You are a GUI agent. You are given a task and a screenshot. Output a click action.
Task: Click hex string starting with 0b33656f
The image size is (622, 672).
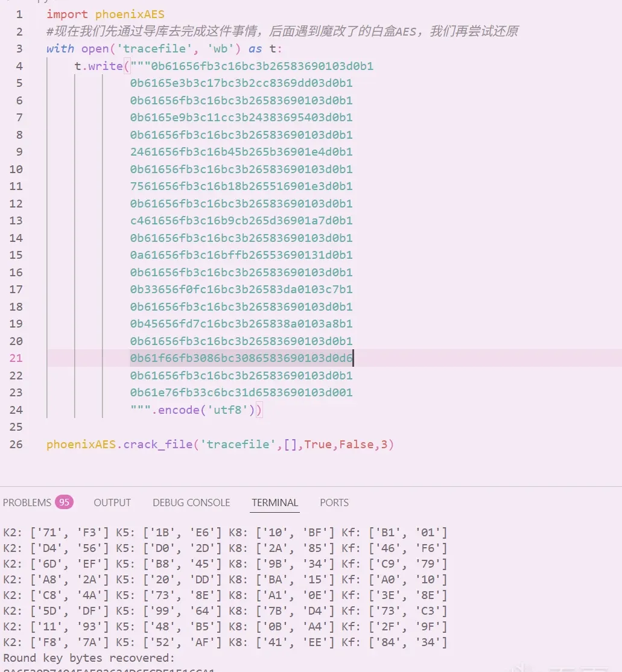pos(241,290)
